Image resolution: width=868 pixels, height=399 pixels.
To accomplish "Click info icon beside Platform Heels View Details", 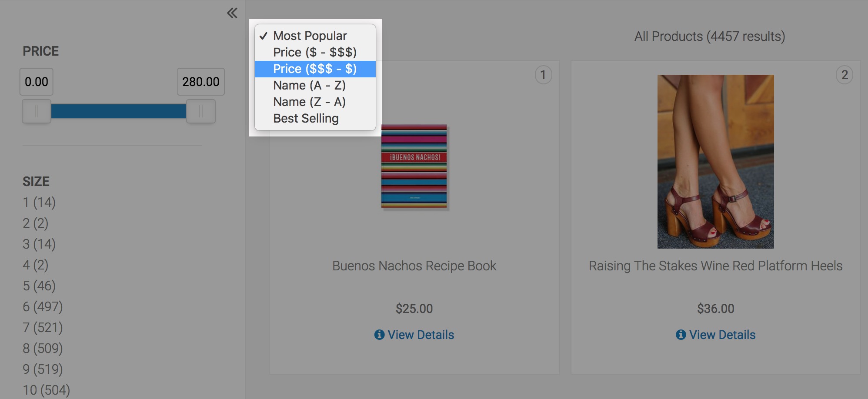I will pos(681,335).
